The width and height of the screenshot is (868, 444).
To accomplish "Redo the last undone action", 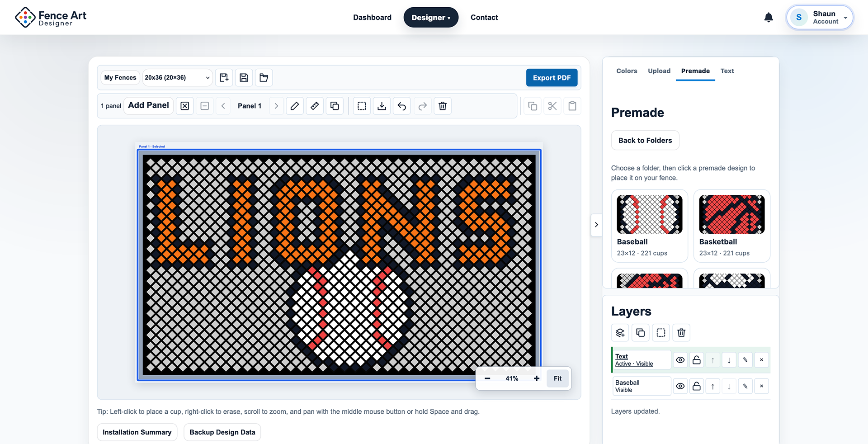I will [x=423, y=106].
